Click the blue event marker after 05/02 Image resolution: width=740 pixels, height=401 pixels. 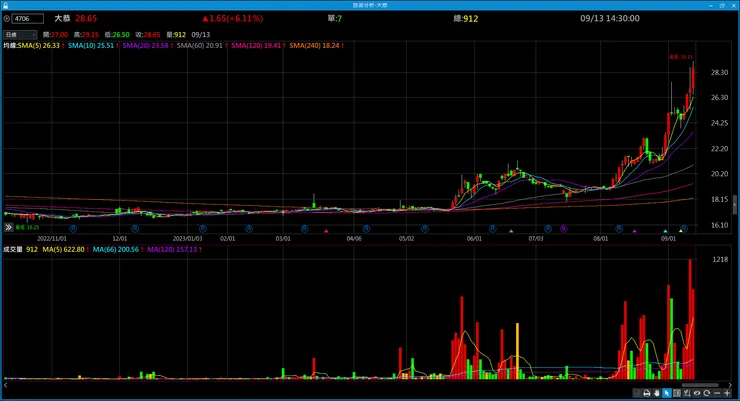[x=425, y=229]
